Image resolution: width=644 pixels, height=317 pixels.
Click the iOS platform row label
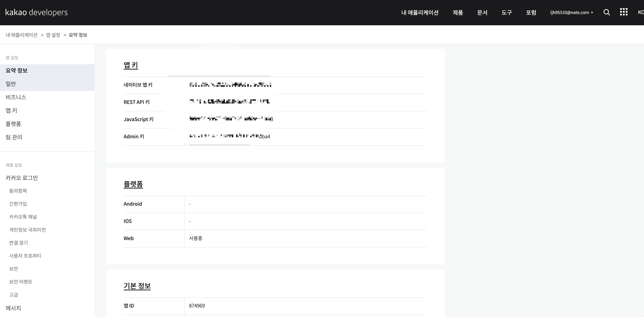point(128,221)
